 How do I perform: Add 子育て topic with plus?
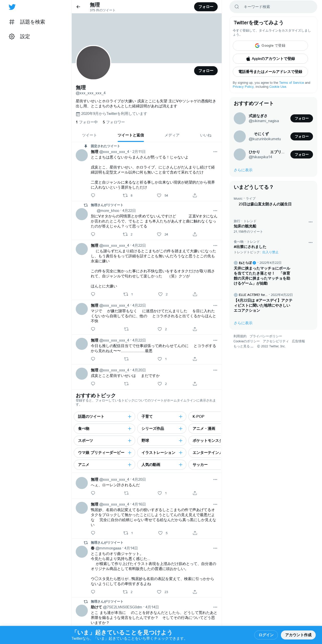point(181,417)
